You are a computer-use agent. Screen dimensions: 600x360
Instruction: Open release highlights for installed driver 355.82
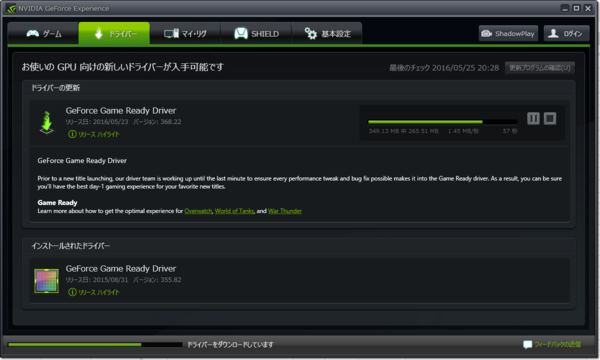[99, 292]
